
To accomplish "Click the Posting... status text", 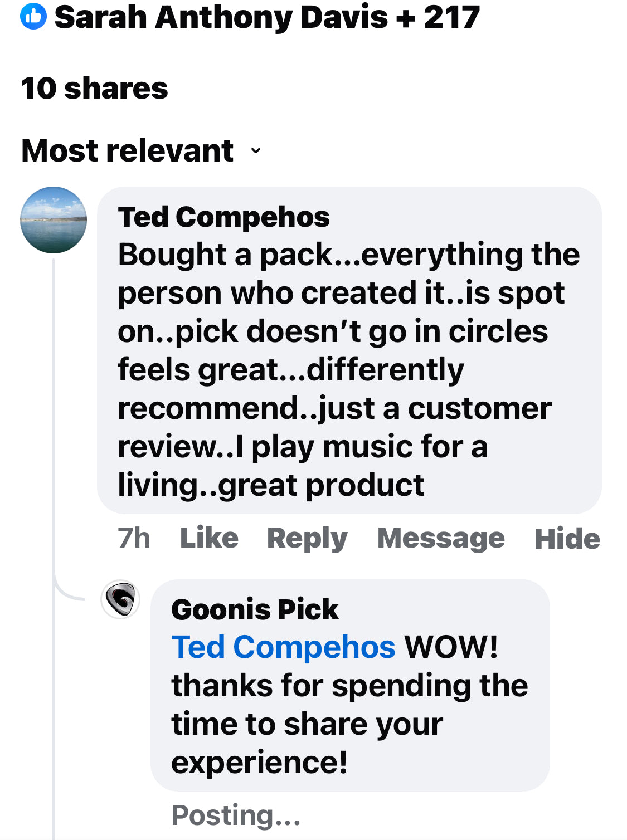I will tap(236, 815).
